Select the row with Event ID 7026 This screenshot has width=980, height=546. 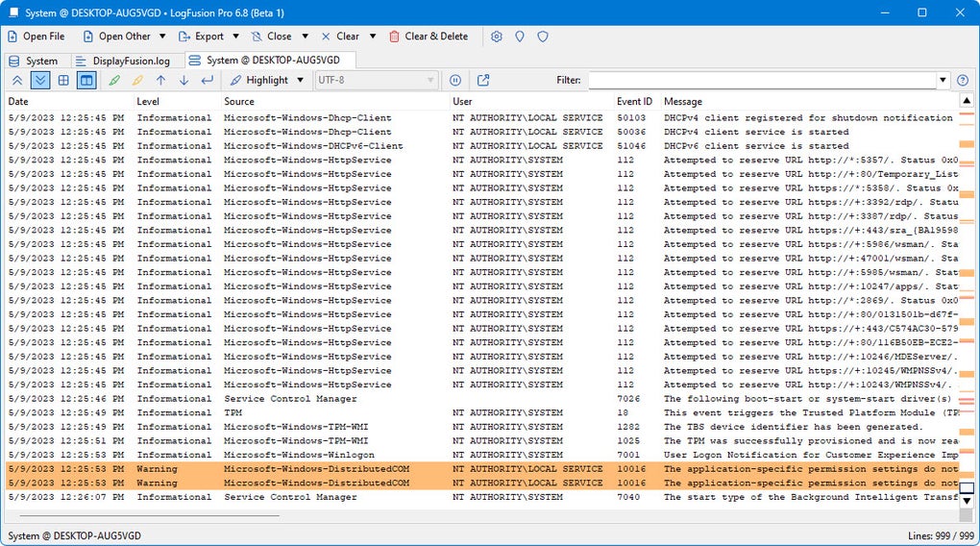pos(481,398)
